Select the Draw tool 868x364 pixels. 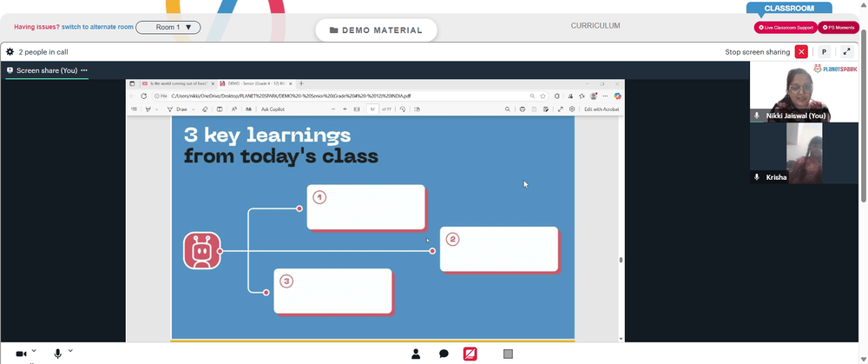click(177, 109)
